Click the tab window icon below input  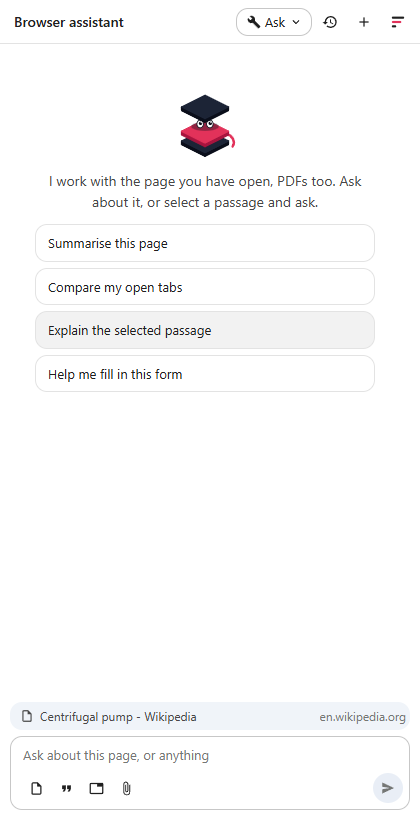click(x=96, y=788)
